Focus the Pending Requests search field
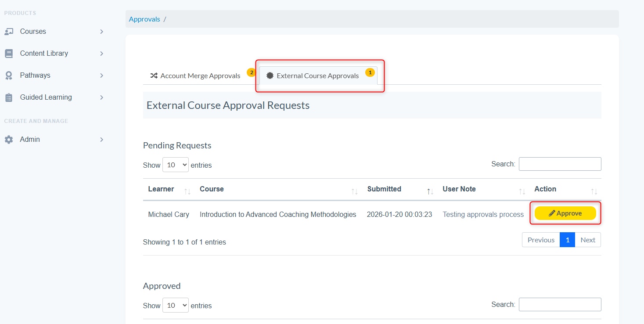644x324 pixels. (560, 164)
